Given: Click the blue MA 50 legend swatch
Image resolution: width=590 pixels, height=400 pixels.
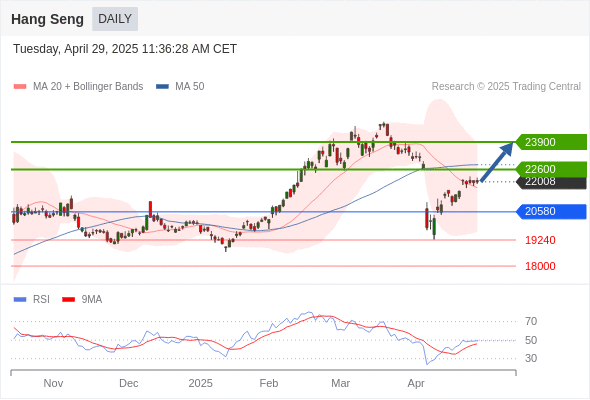Looking at the screenshot, I should pos(163,87).
